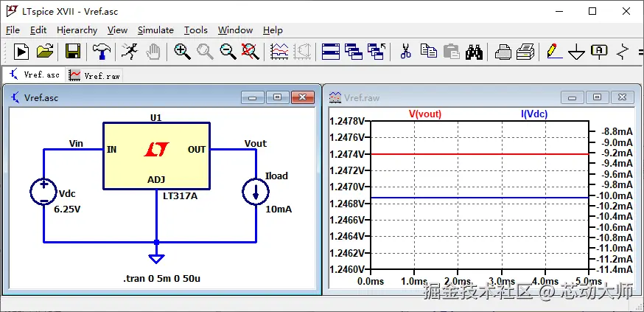Select the .tran 0 5m 0 50u directive
The width and height of the screenshot is (644, 312).
[162, 279]
